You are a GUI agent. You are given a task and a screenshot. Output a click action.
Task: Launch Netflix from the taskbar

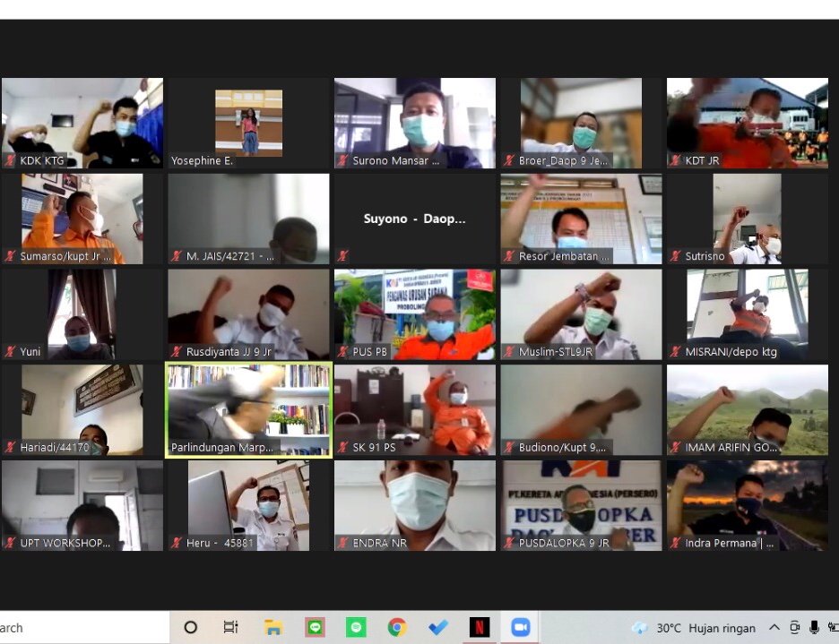click(480, 627)
